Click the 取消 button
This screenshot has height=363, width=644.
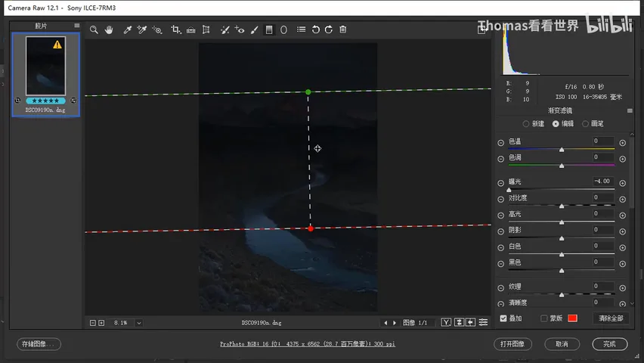pos(562,344)
